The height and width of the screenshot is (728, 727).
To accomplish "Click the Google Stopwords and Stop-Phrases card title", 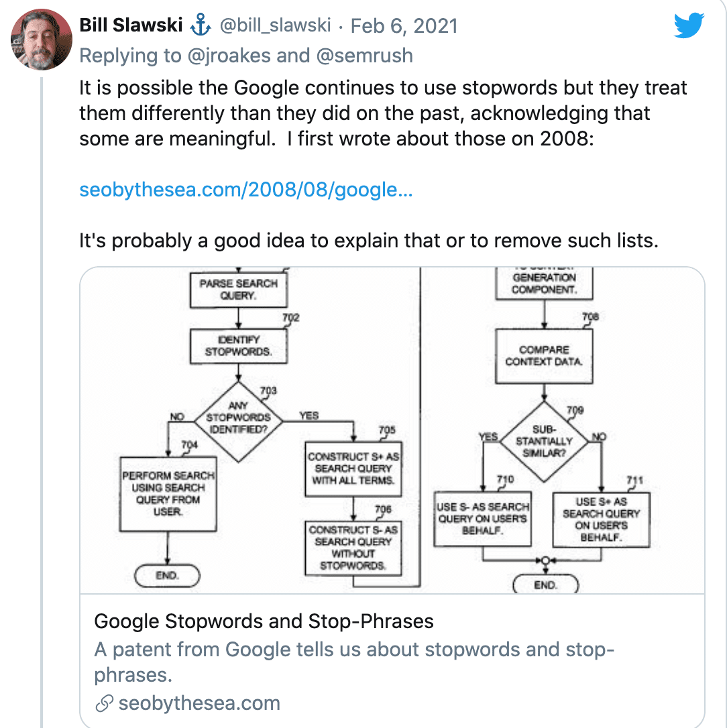I will [x=264, y=621].
